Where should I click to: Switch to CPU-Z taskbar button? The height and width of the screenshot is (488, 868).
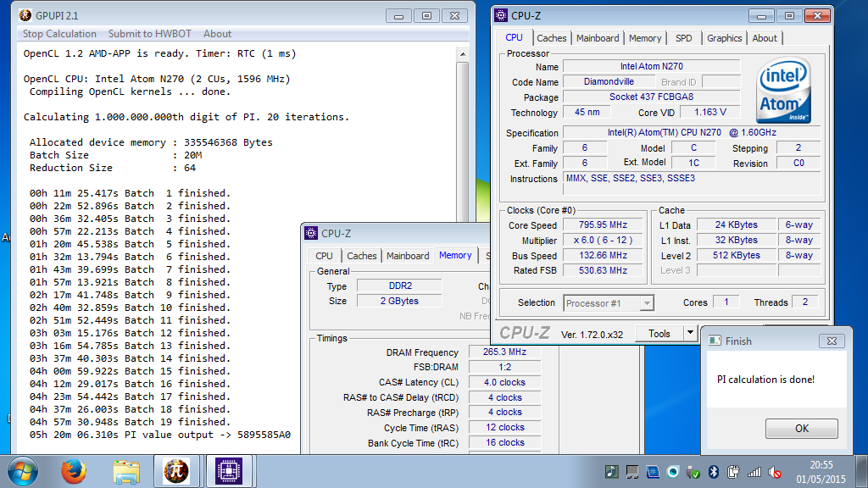coord(229,471)
